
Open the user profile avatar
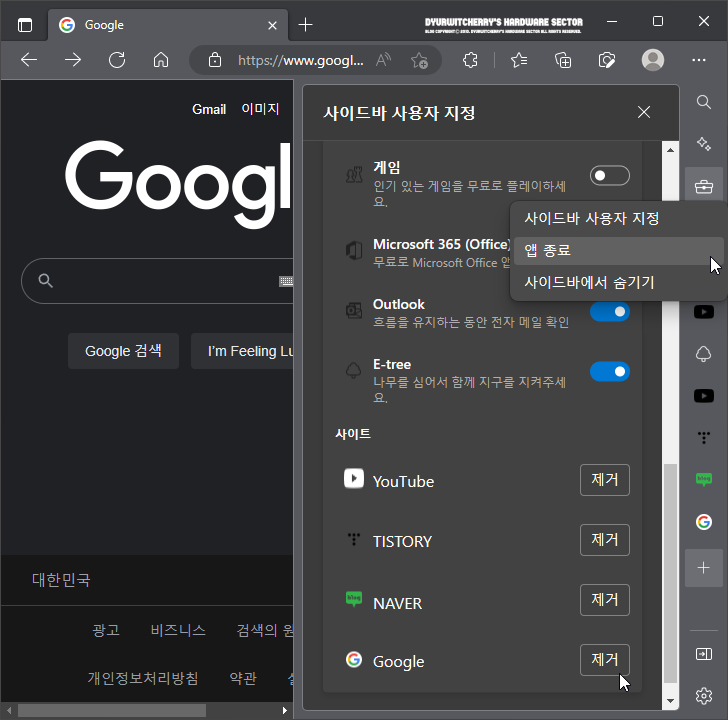click(653, 60)
